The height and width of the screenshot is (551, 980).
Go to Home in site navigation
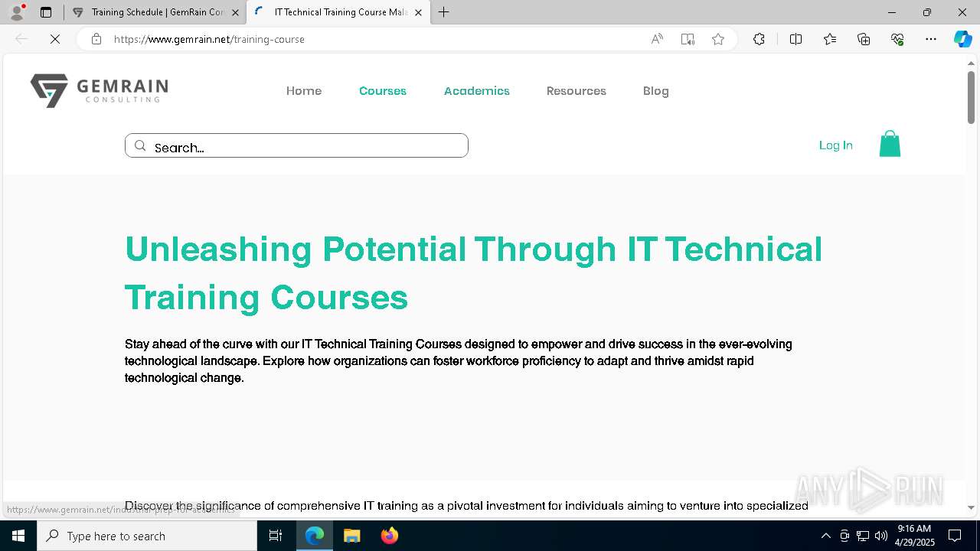pos(304,91)
